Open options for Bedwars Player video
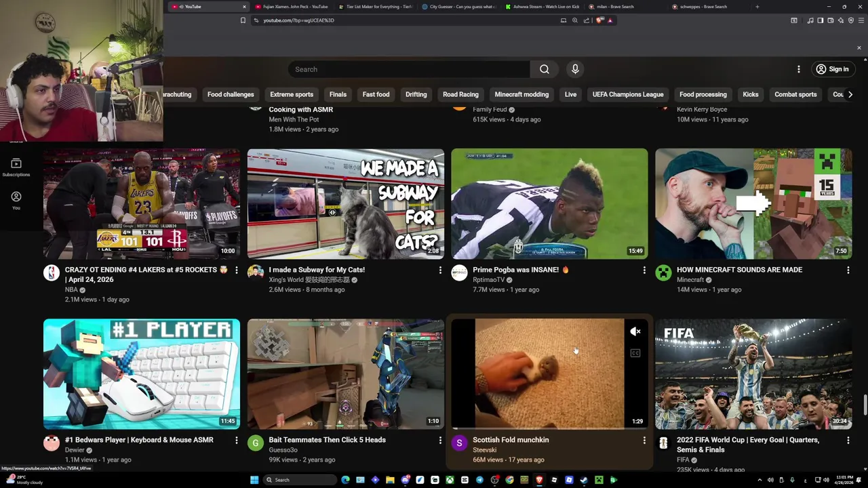The image size is (868, 488). coord(236,440)
